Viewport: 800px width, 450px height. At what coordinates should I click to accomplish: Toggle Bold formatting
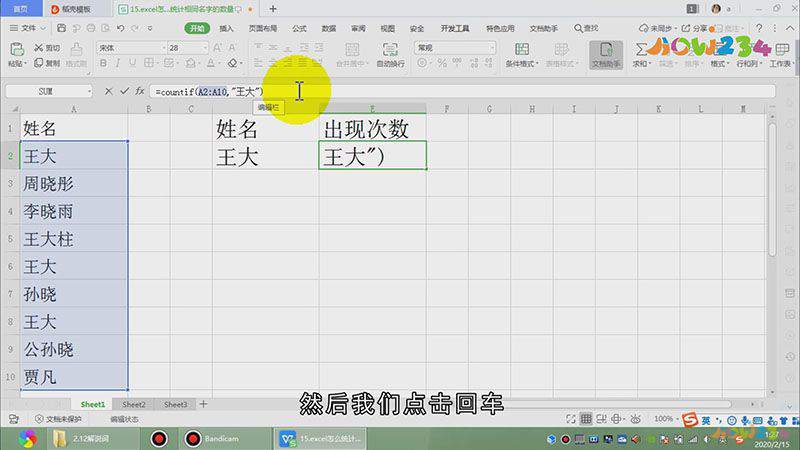click(x=104, y=63)
